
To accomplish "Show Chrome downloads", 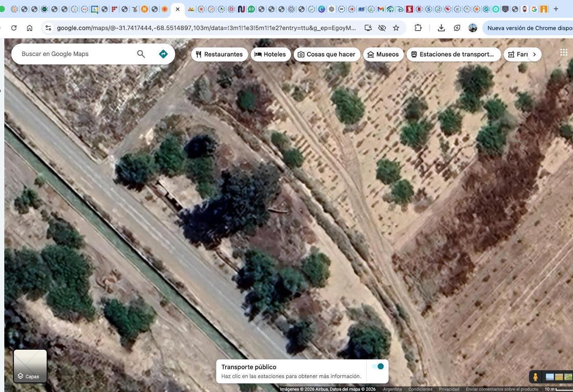I will point(441,28).
